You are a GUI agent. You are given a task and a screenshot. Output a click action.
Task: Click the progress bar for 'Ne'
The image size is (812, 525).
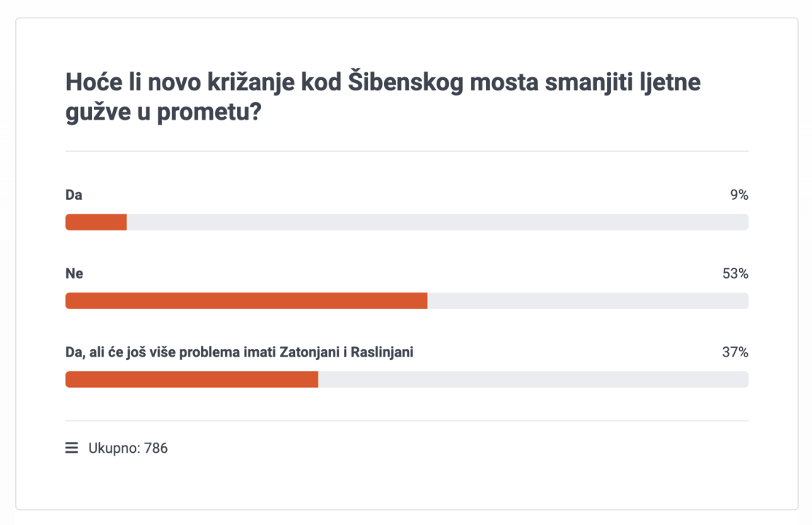(x=407, y=300)
